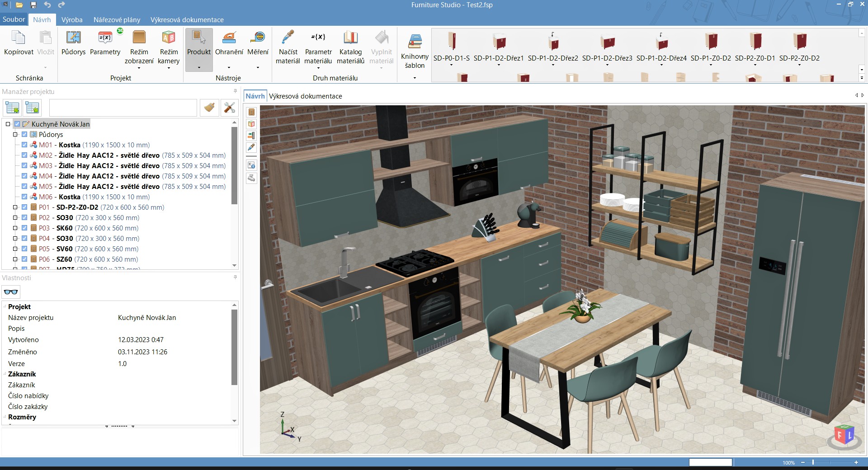Collapse the Kuchyně Novák Jan tree root
868x470 pixels.
tap(8, 124)
